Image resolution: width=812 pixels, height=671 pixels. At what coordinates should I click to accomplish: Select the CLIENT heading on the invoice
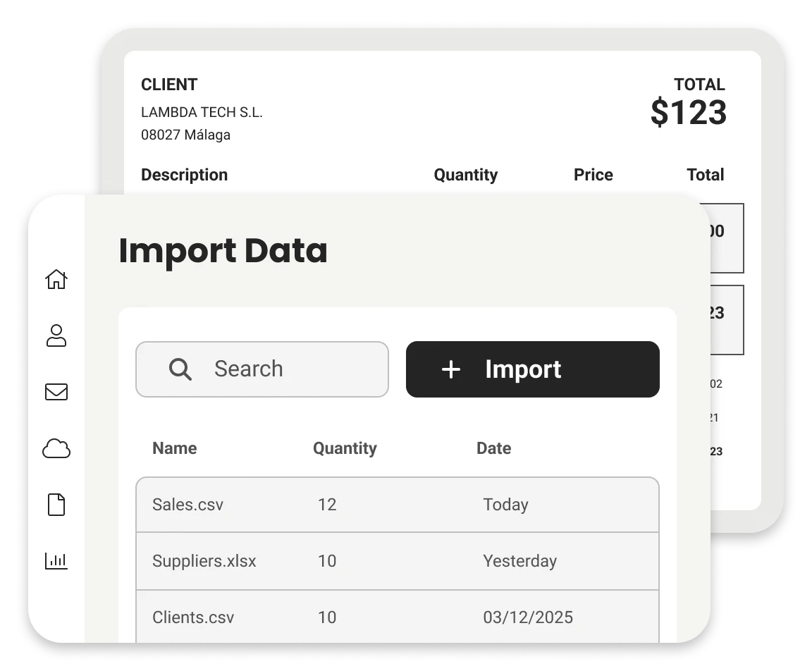coord(168,84)
